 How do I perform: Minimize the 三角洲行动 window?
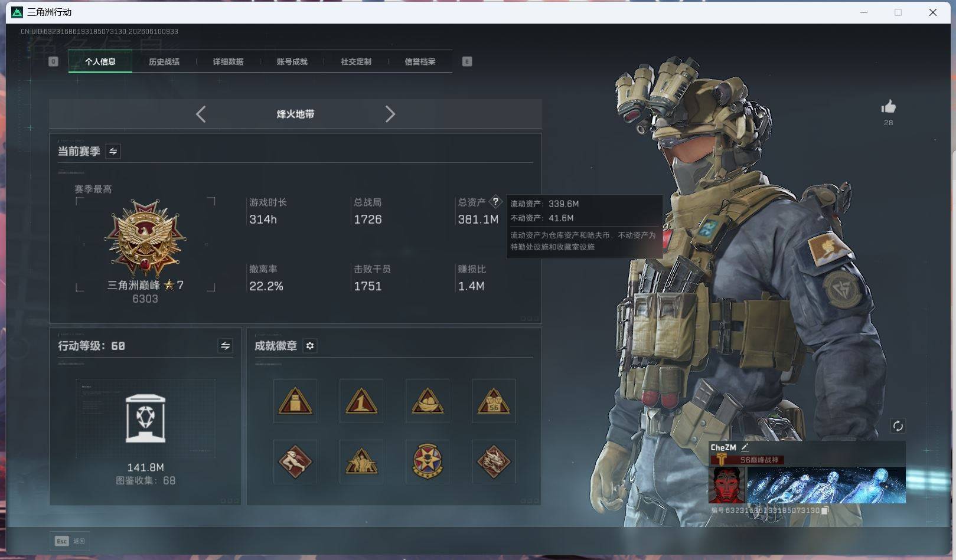coord(864,12)
